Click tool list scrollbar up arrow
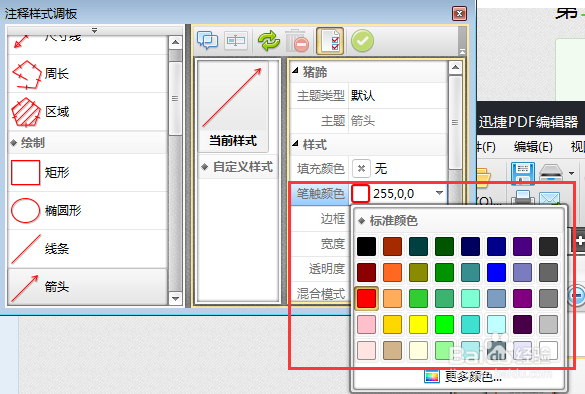Viewport: 585px width, 394px height. (175, 42)
